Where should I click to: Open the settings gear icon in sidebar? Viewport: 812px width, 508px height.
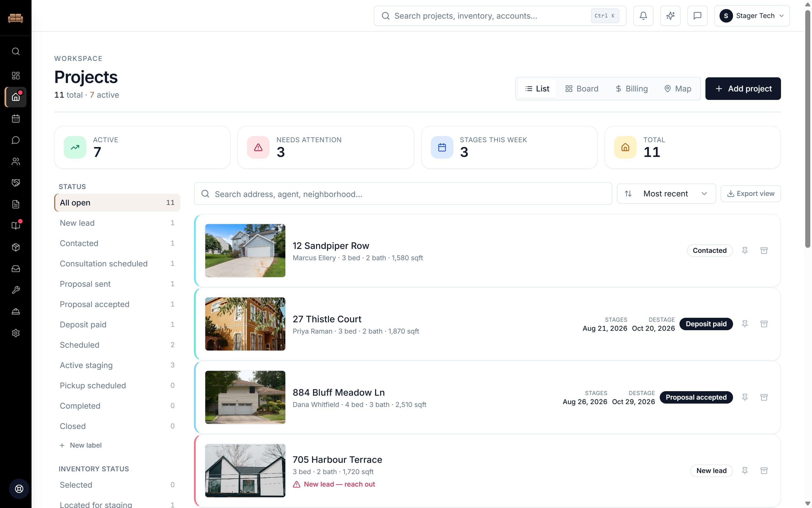(x=16, y=333)
